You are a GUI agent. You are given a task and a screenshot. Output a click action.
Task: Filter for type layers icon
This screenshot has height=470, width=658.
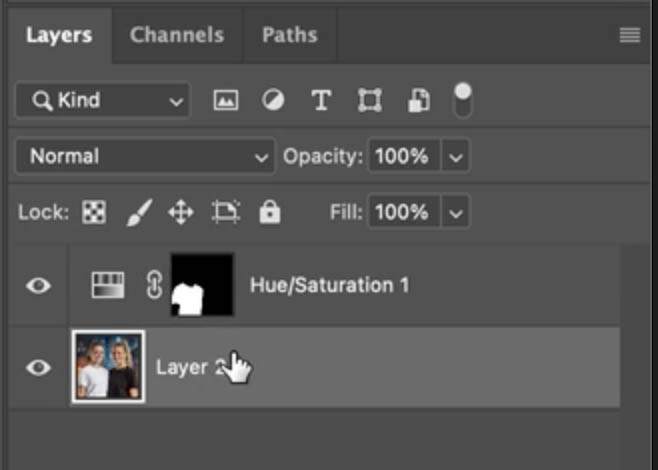click(321, 100)
